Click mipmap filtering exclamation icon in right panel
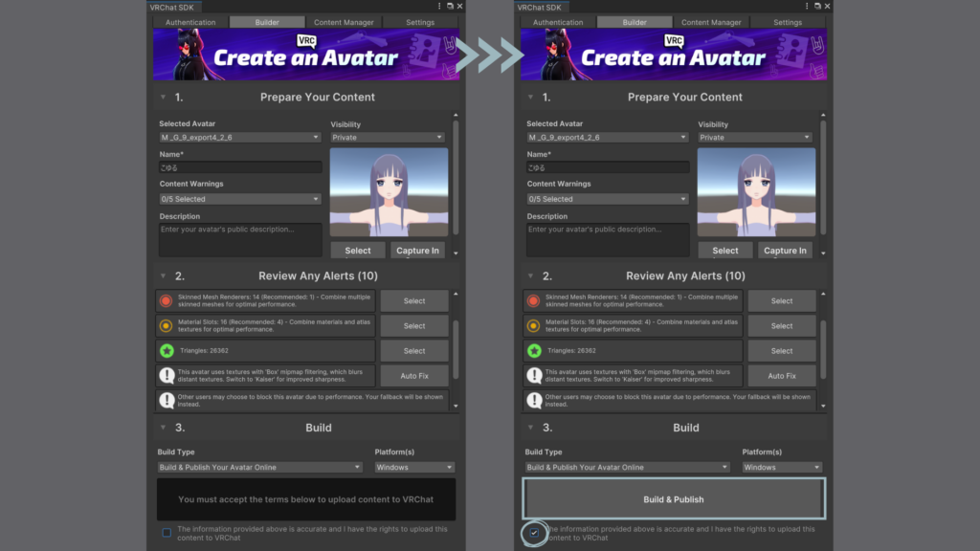 point(534,376)
